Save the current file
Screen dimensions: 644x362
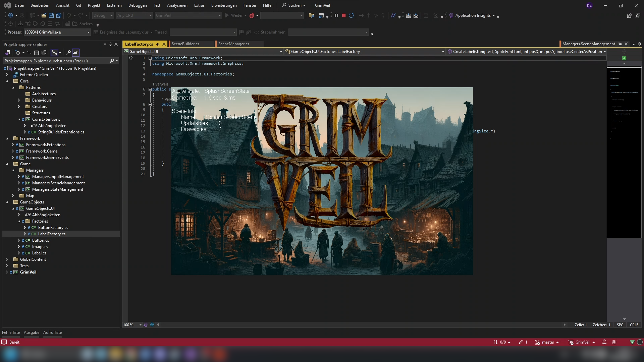tap(51, 15)
